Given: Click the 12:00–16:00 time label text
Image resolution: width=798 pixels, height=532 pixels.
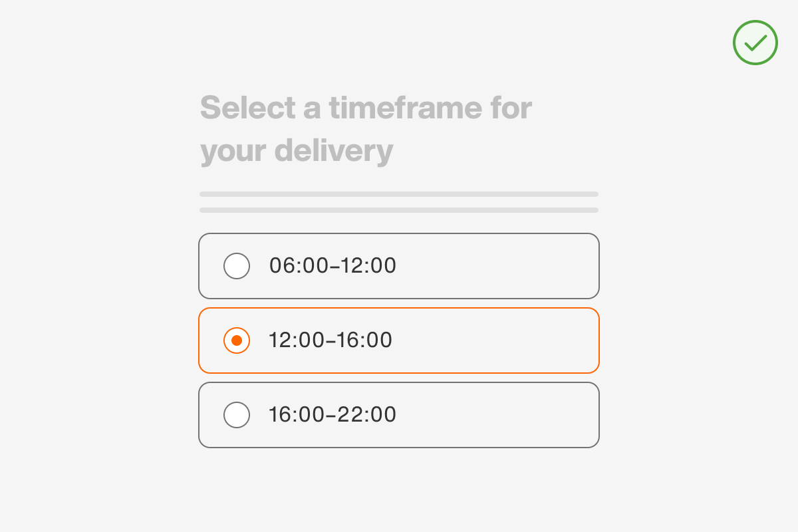Looking at the screenshot, I should tap(331, 340).
